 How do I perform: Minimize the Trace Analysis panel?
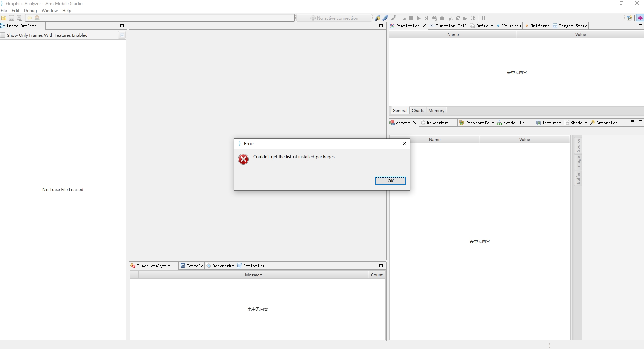373,265
